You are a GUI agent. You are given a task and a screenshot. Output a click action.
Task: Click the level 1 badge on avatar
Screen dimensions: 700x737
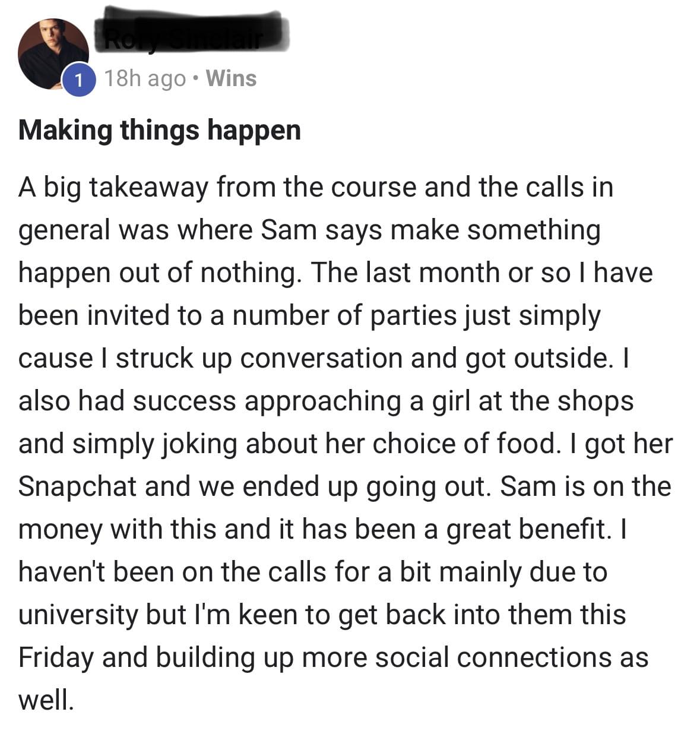(78, 80)
